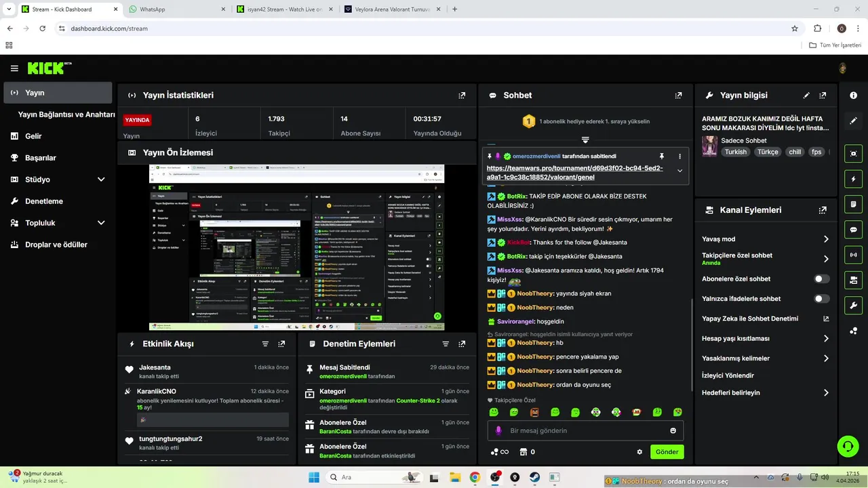This screenshot has width=868, height=488.
Task: Click İzleyici Yönlendir in Kanal Eylemleri
Action: (x=728, y=375)
